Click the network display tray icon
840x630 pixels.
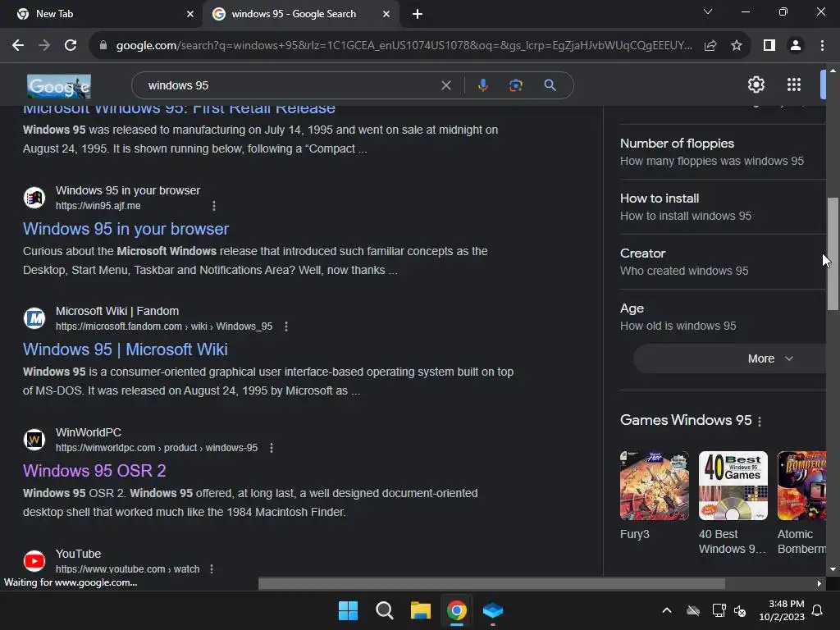(719, 610)
